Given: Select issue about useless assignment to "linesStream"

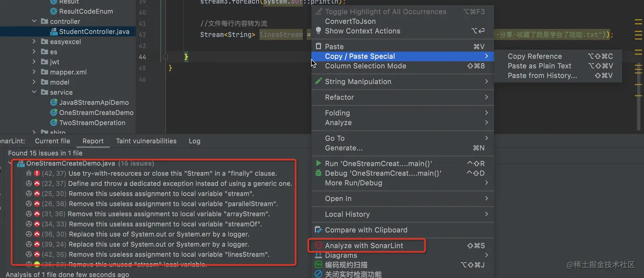Looking at the screenshot, I should [x=147, y=255].
